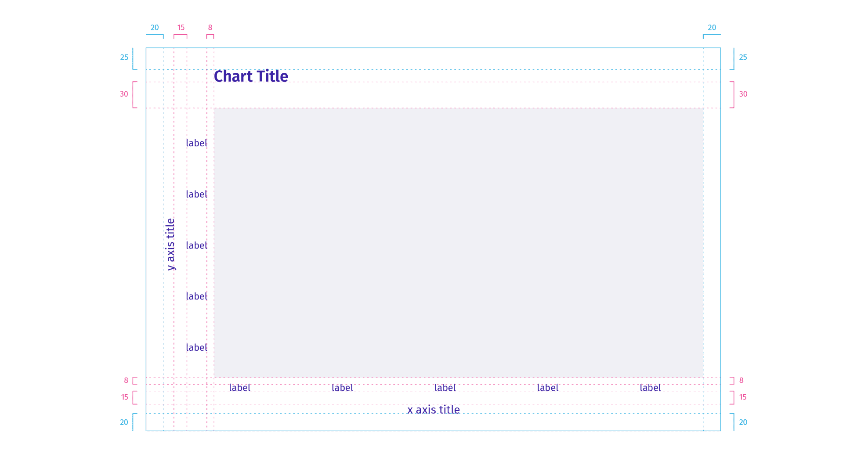Click the rightmost x-axis label
This screenshot has height=454, width=868.
point(650,388)
